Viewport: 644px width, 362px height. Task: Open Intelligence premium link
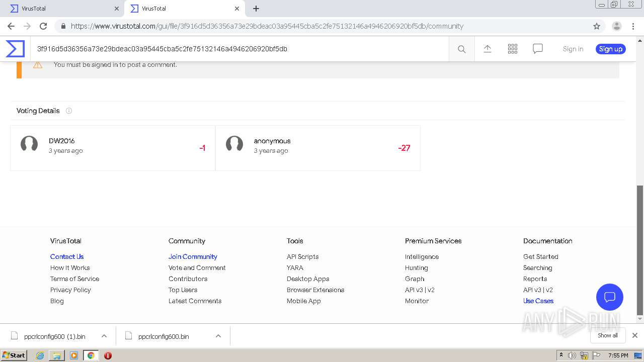point(422,256)
